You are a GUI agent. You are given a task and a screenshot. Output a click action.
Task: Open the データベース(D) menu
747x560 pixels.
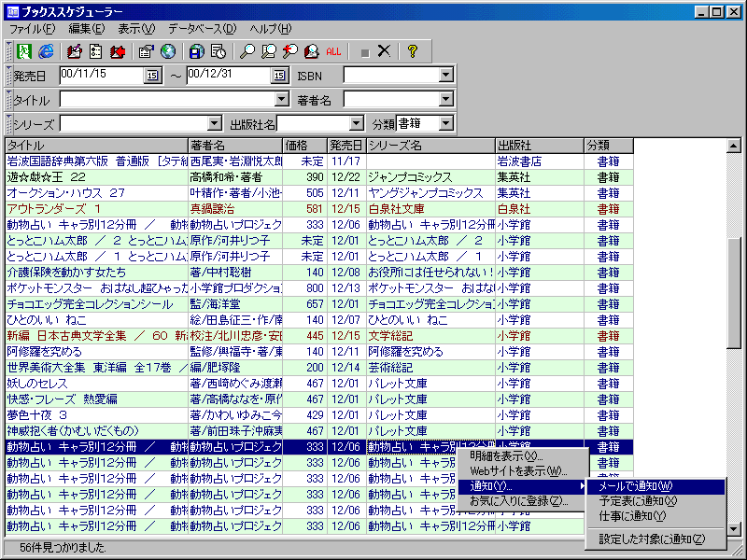203,29
